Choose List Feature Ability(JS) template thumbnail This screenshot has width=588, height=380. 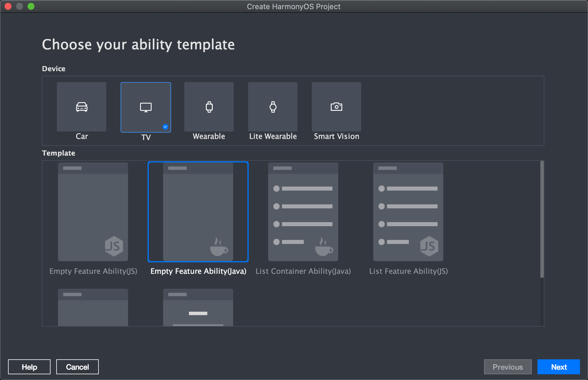pos(408,212)
